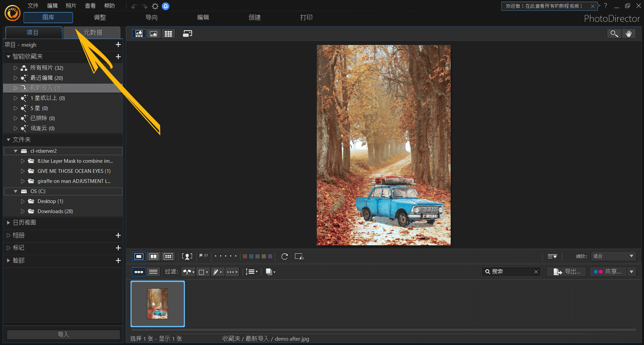Image resolution: width=644 pixels, height=345 pixels.
Task: Apply the blue color label swatch
Action: tap(251, 256)
